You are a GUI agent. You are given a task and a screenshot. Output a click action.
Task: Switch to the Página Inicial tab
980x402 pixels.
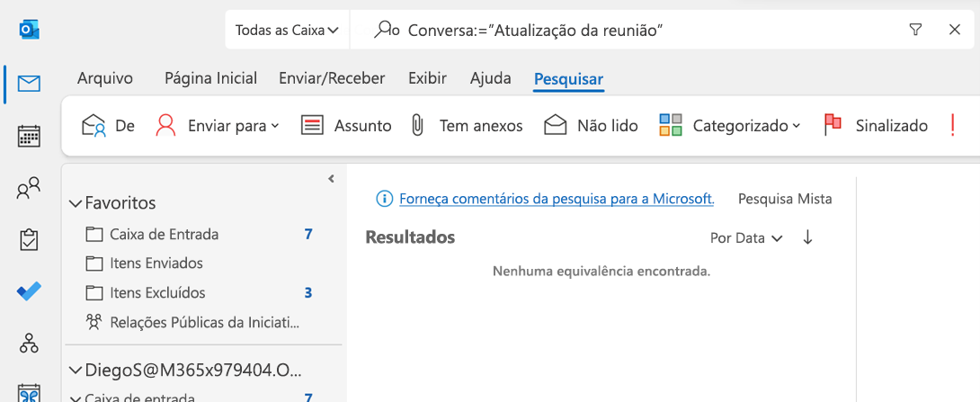(x=210, y=78)
